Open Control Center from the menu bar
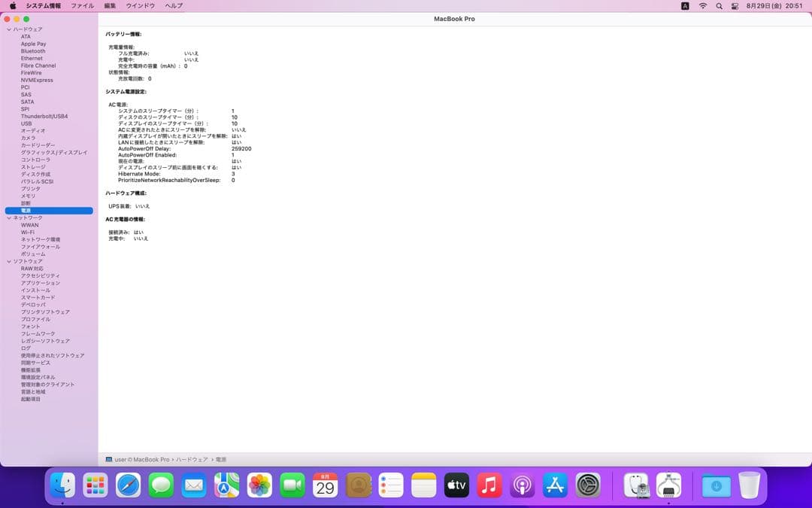 point(735,6)
